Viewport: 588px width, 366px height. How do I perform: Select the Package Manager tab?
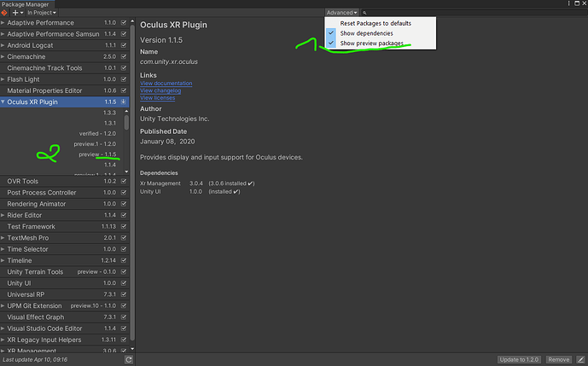[x=26, y=4]
